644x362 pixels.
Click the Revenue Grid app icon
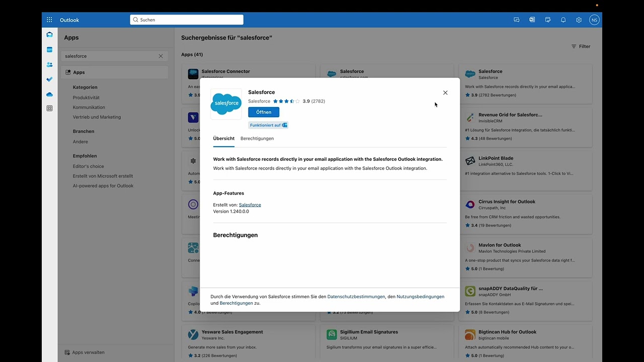470,118
